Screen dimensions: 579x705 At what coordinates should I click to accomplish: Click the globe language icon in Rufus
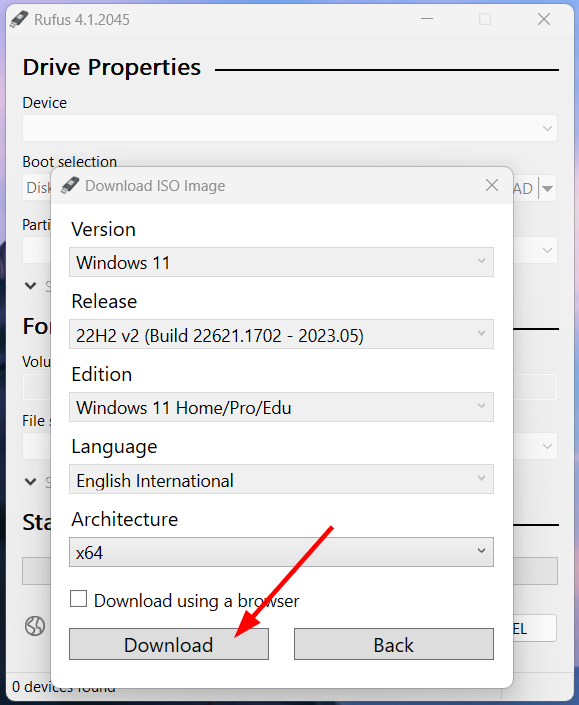(x=35, y=626)
